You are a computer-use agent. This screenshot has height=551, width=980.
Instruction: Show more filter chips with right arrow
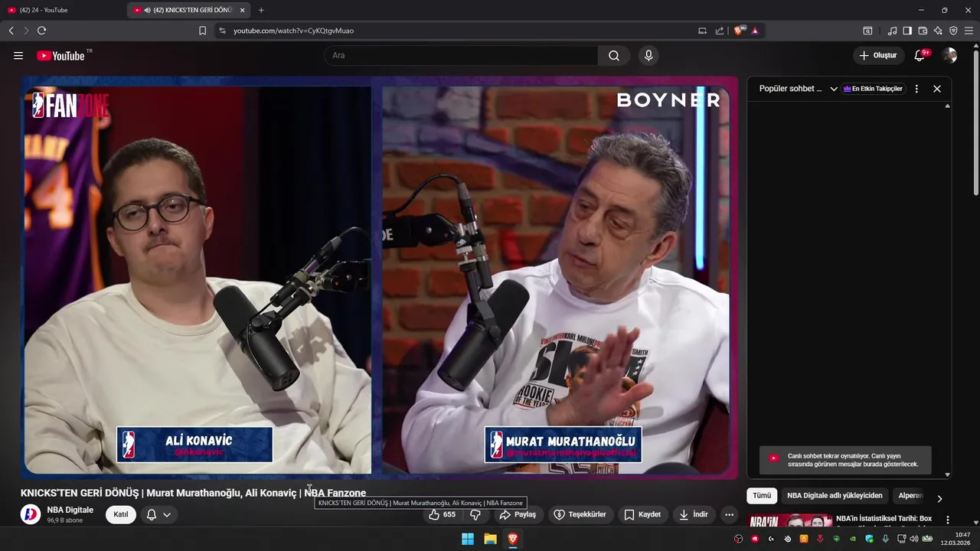939,498
